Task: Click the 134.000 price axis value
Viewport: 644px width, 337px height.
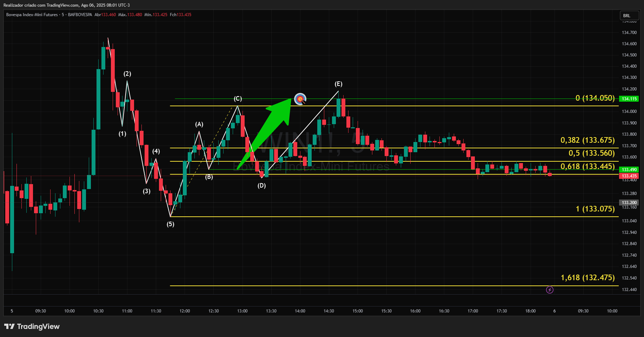Action: (629, 112)
